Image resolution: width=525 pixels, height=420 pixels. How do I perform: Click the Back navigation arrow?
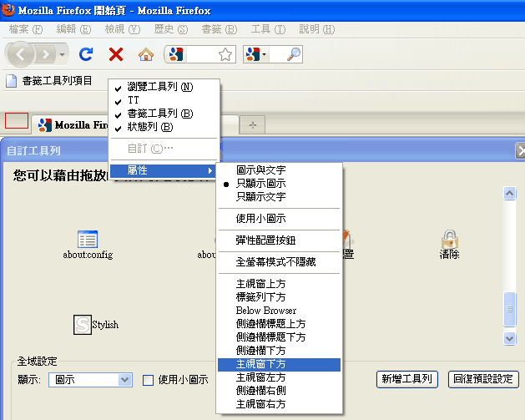click(21, 55)
